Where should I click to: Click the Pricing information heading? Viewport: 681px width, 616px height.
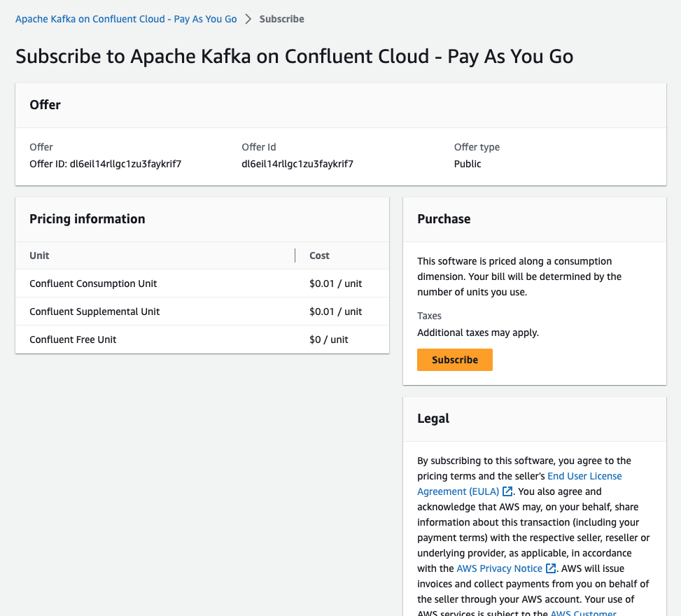tap(87, 219)
